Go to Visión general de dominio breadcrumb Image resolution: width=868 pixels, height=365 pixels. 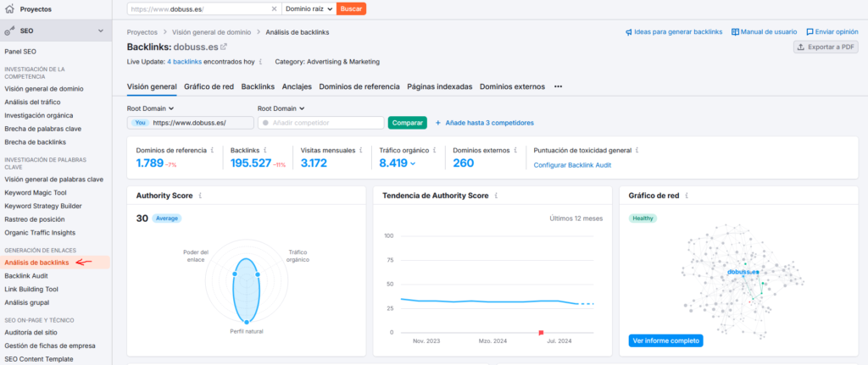point(211,32)
